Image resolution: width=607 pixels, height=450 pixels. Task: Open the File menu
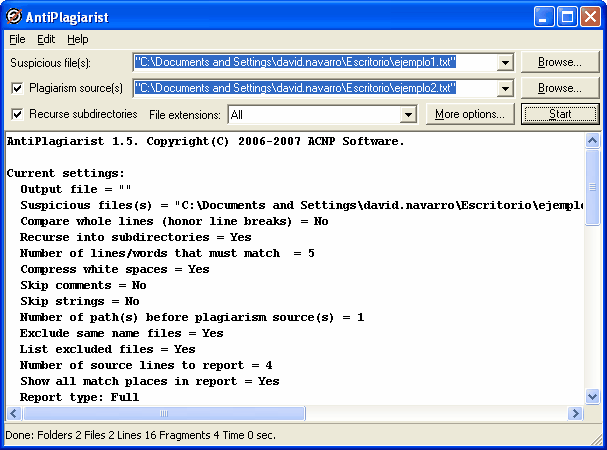click(17, 39)
